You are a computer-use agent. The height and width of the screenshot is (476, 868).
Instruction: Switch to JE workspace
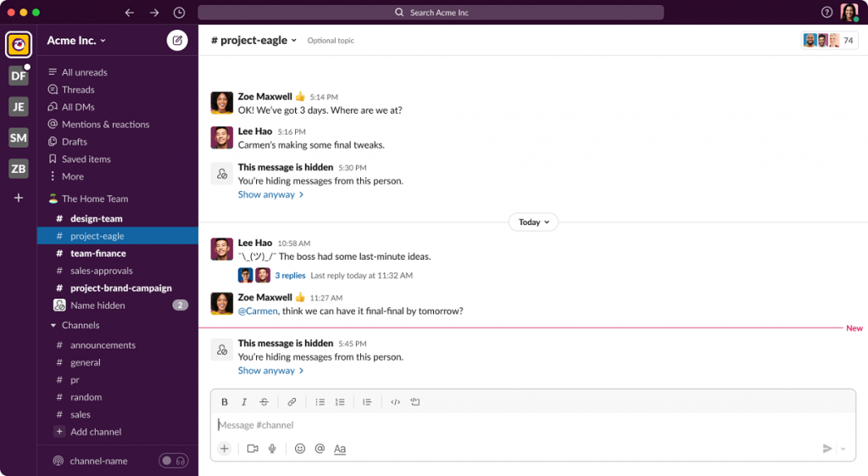[x=19, y=106]
